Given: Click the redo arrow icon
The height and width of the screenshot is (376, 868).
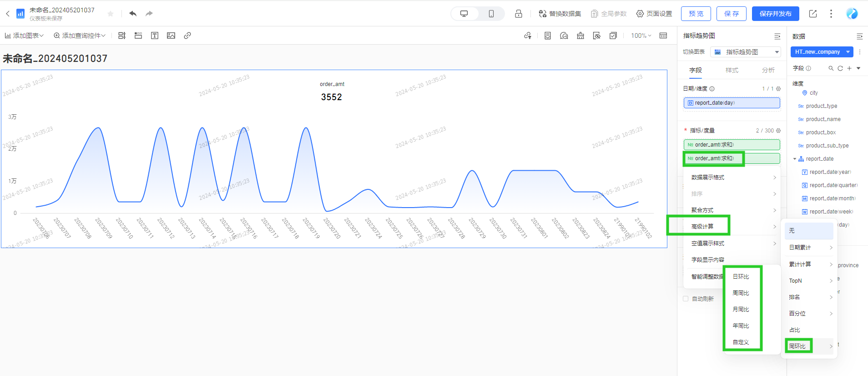Looking at the screenshot, I should [x=149, y=14].
